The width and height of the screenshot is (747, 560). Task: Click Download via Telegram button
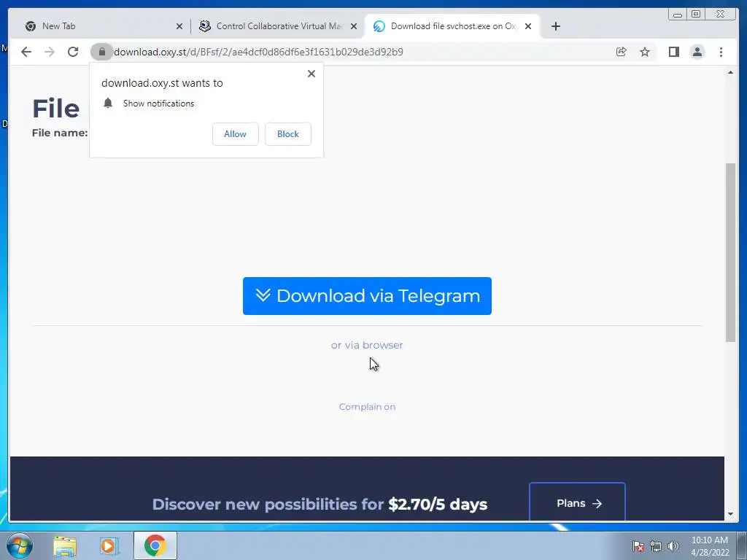(x=368, y=296)
